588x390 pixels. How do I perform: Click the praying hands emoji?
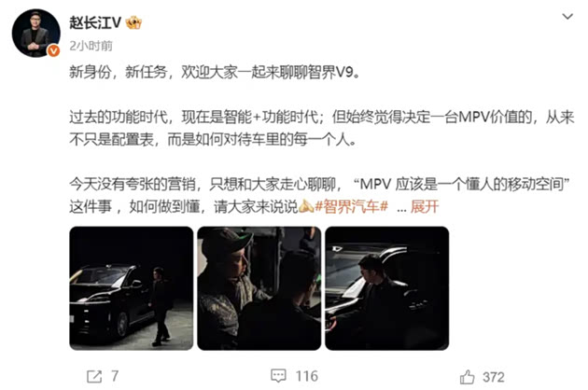pyautogui.click(x=306, y=206)
